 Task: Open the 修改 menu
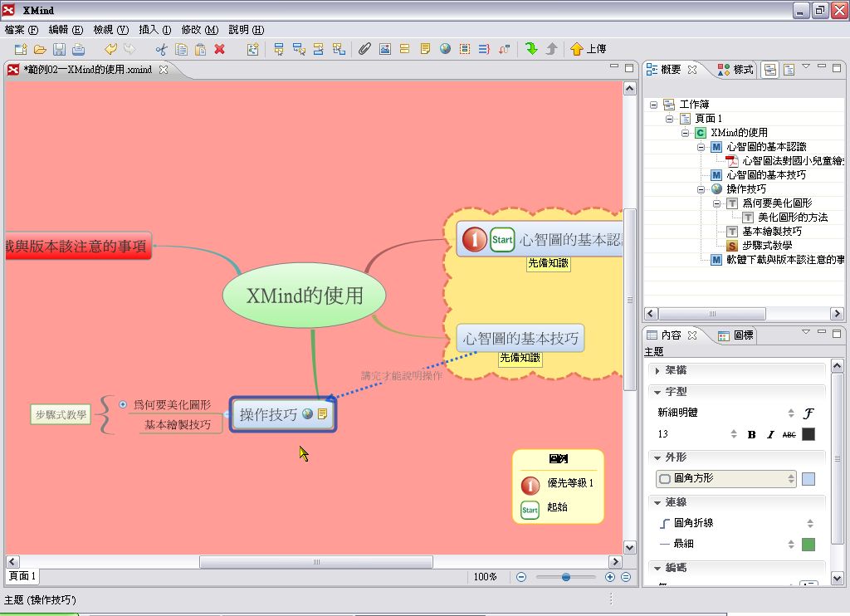pos(199,30)
